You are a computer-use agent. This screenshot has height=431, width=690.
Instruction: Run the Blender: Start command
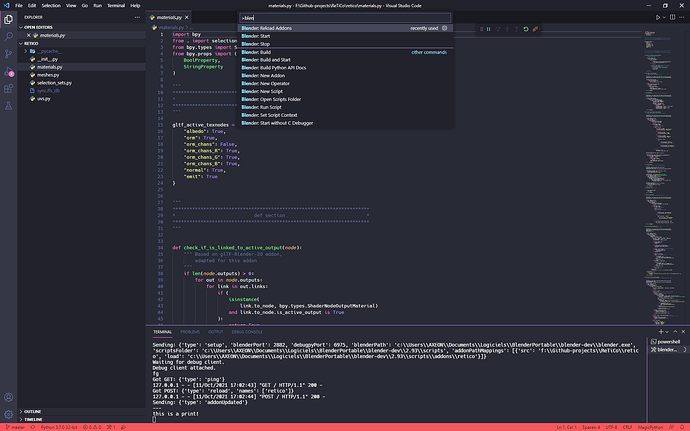(x=345, y=36)
